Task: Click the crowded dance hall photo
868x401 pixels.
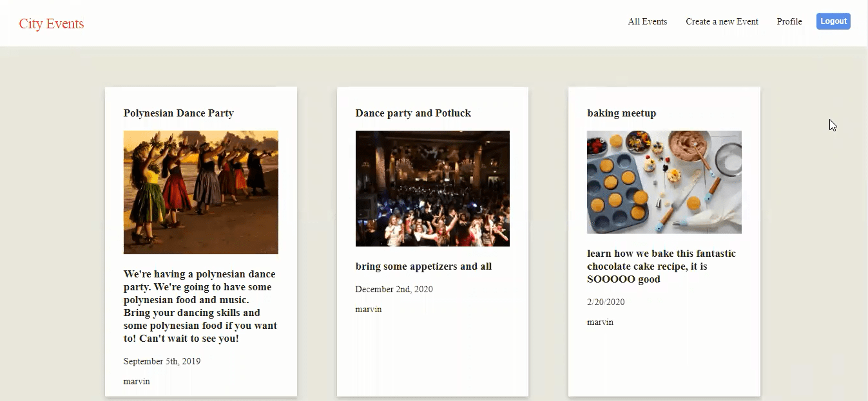Action: pos(432,189)
